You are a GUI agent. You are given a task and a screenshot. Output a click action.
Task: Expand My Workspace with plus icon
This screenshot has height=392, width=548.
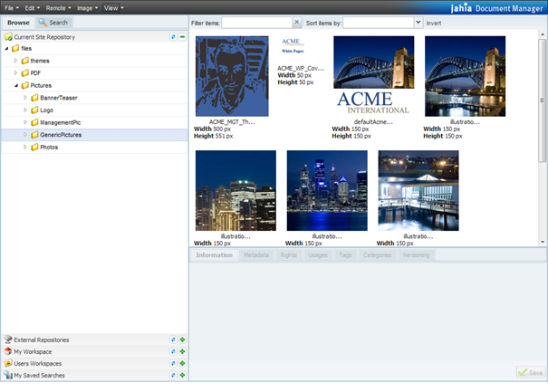[x=182, y=351]
